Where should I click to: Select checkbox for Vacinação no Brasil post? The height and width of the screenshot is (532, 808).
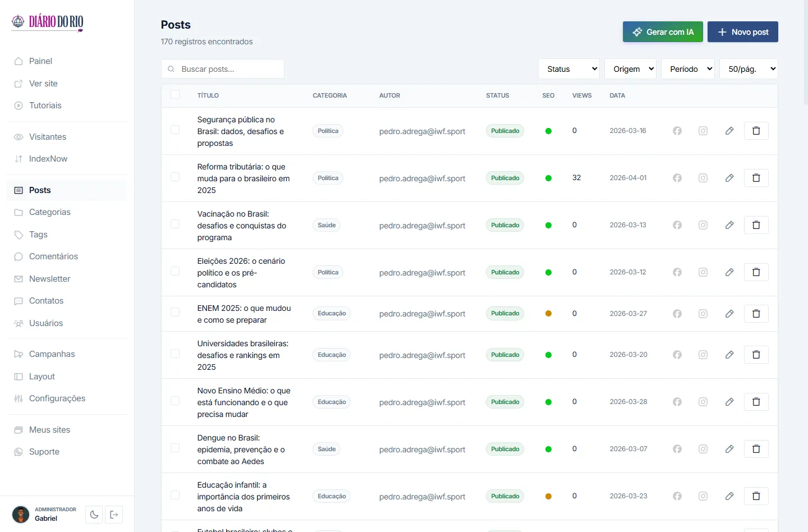(175, 224)
